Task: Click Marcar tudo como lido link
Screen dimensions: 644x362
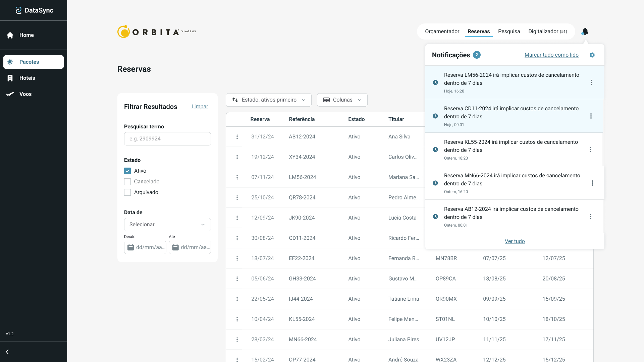Action: point(551,55)
